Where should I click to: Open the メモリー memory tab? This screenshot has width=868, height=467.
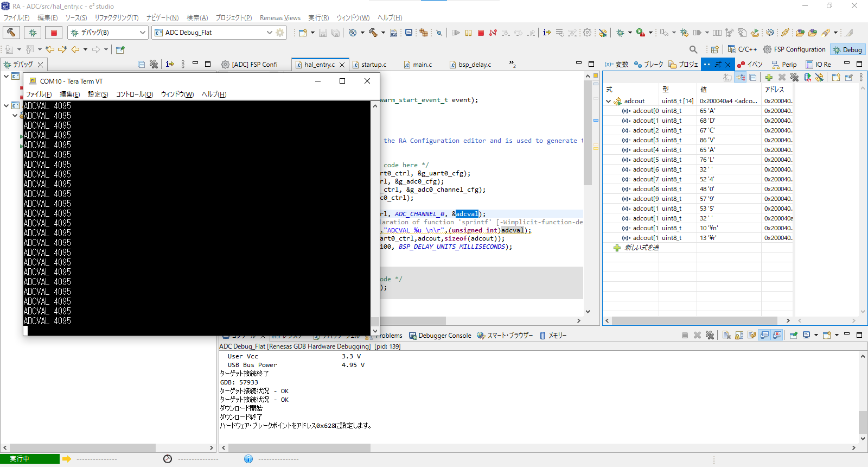point(553,336)
